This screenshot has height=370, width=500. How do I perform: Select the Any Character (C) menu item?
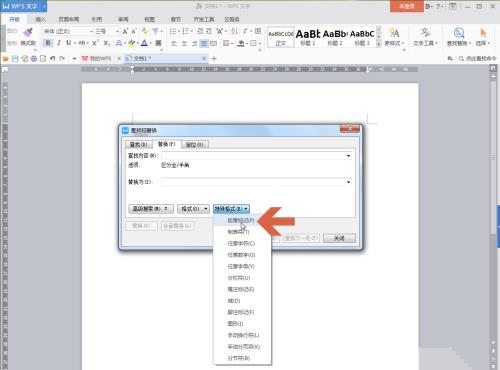click(242, 243)
